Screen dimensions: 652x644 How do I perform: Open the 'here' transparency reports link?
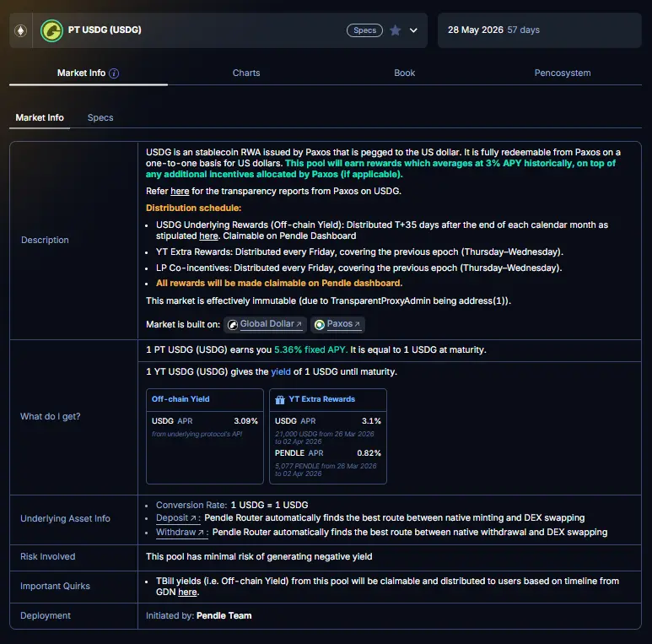click(x=180, y=191)
